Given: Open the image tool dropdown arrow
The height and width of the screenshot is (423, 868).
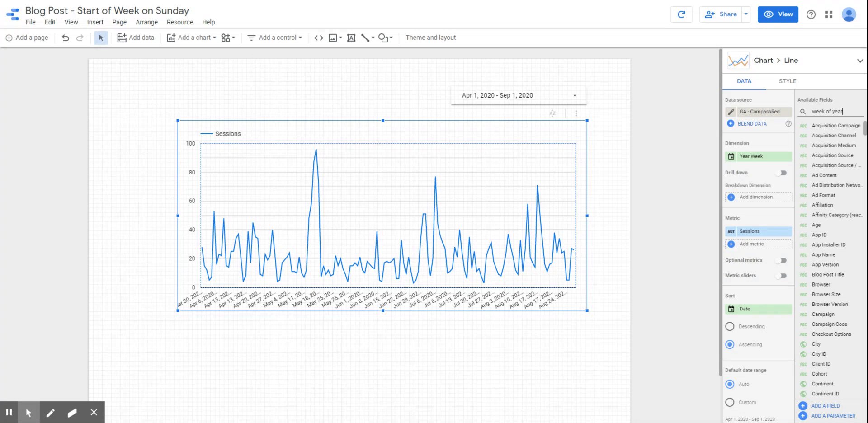Looking at the screenshot, I should (340, 38).
